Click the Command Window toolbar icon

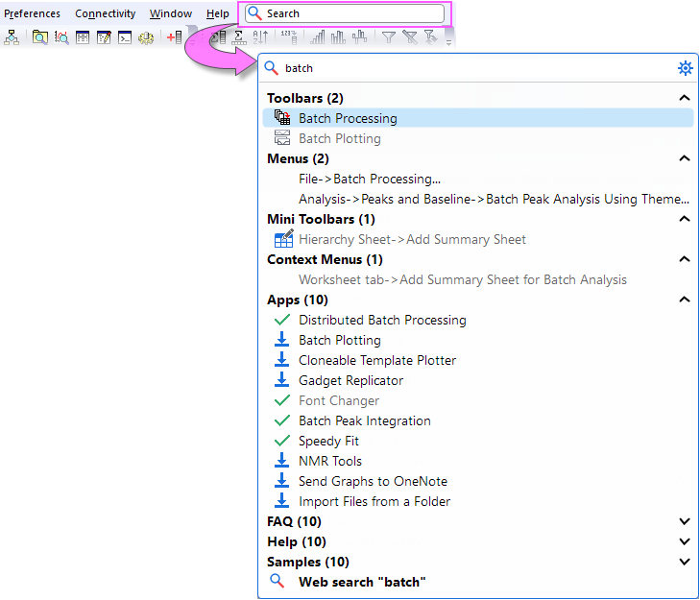click(x=125, y=38)
